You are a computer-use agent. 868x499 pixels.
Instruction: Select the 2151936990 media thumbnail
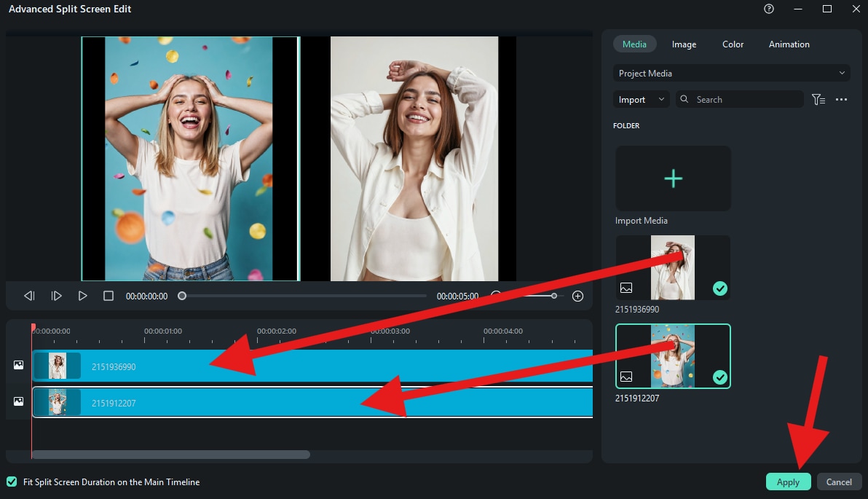(673, 267)
